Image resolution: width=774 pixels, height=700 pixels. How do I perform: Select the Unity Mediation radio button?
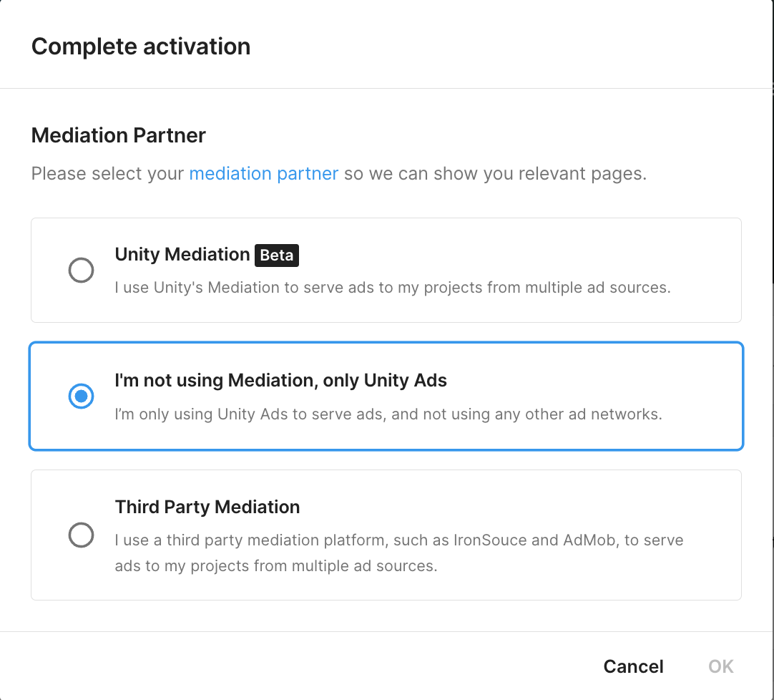coord(81,271)
